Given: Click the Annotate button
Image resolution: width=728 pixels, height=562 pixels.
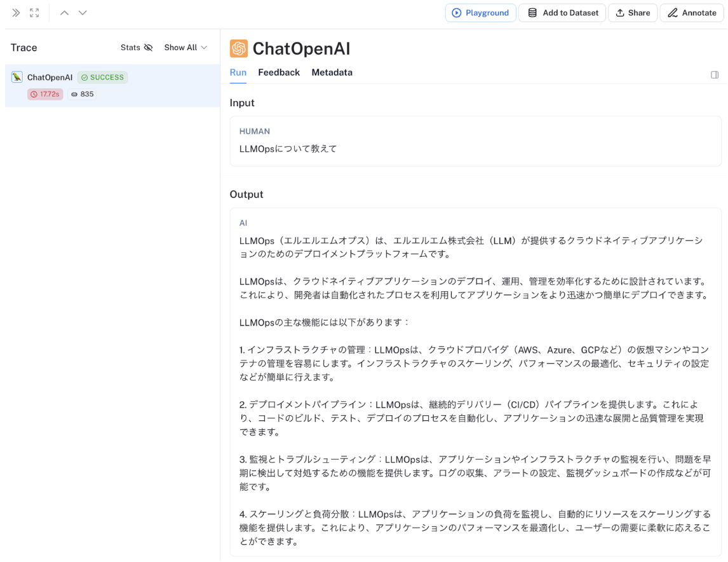Looking at the screenshot, I should coord(692,13).
